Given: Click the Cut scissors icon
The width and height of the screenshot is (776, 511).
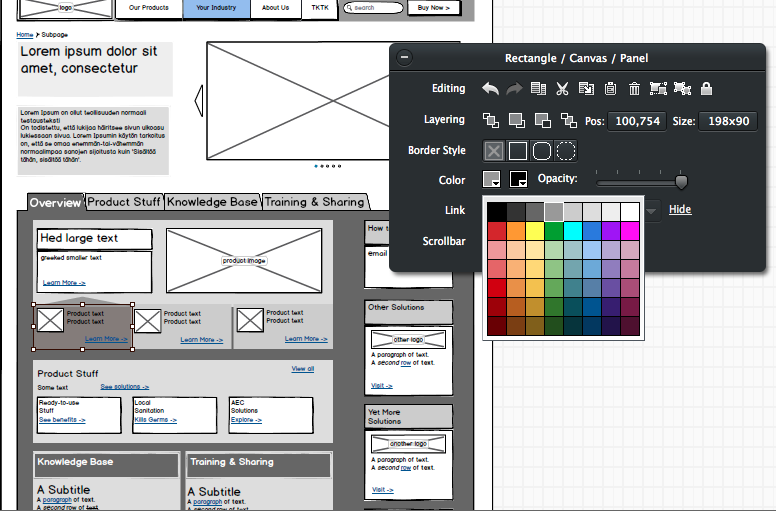Looking at the screenshot, I should coord(562,89).
